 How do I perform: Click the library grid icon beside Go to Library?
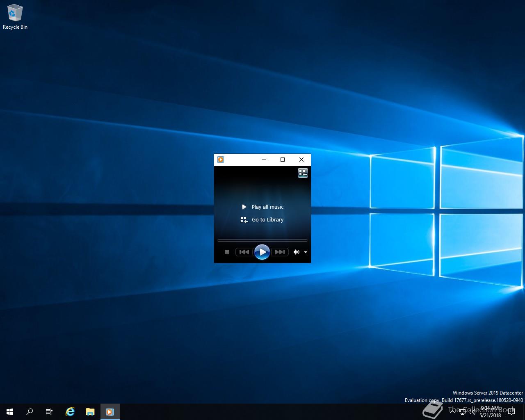click(244, 220)
